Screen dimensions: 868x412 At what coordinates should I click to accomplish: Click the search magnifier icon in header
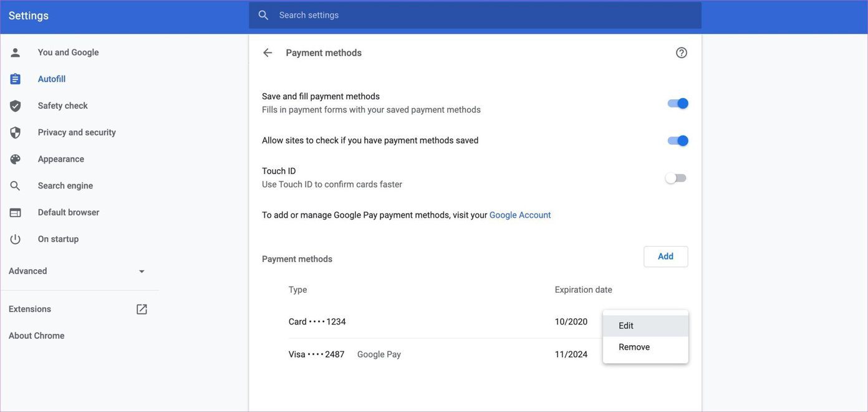263,15
